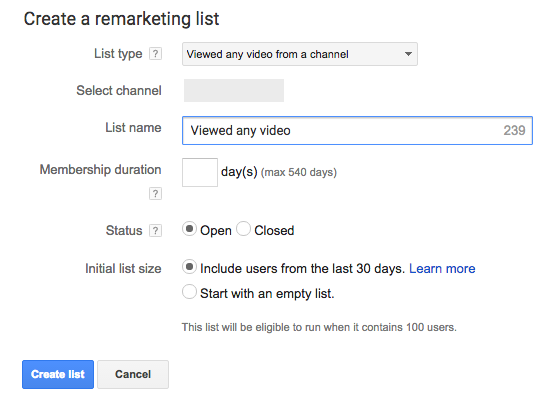Click the Select channel gray box
This screenshot has height=405, width=544.
234,91
